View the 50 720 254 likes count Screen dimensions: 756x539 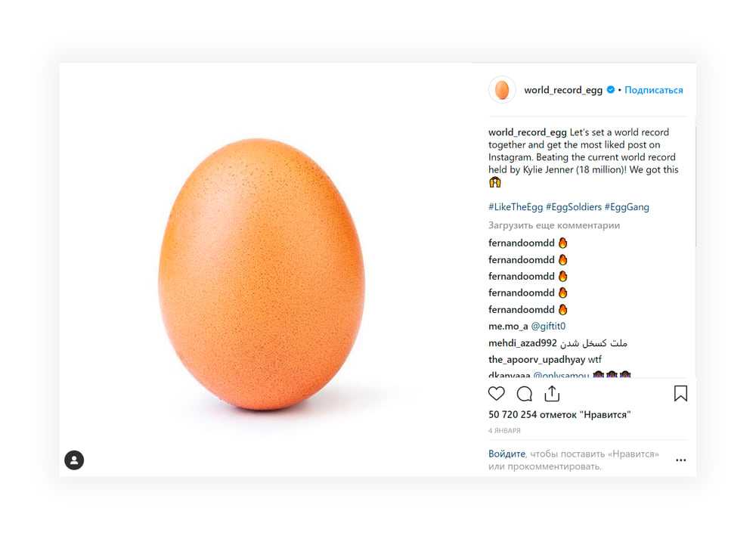[x=559, y=415]
